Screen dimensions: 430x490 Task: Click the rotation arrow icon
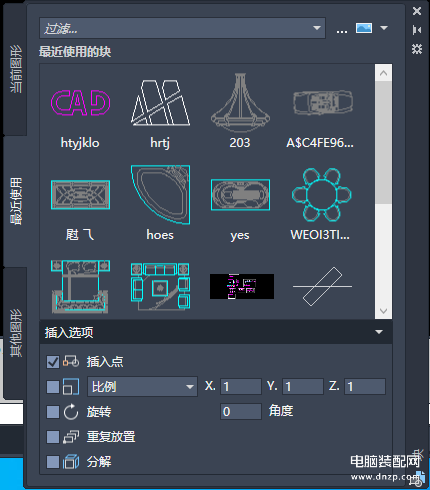(x=71, y=412)
